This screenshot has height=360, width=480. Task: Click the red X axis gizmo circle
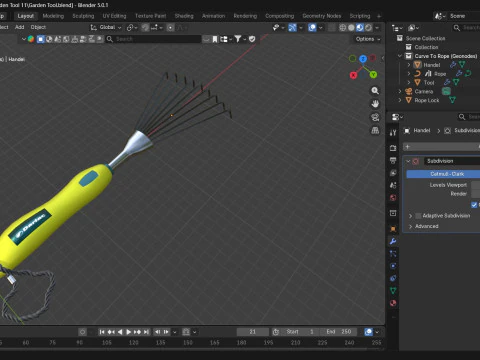(353, 75)
